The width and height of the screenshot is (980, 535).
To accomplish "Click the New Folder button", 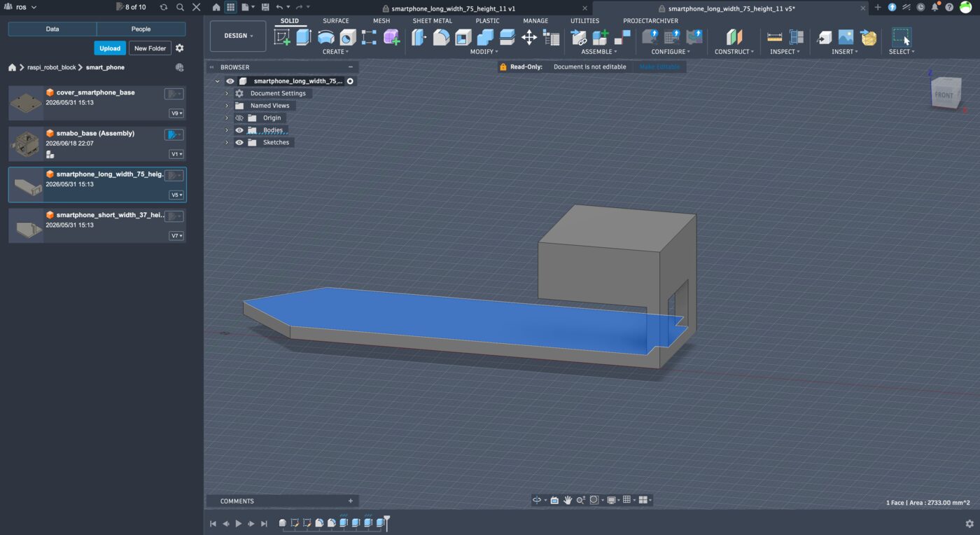I will [x=150, y=48].
